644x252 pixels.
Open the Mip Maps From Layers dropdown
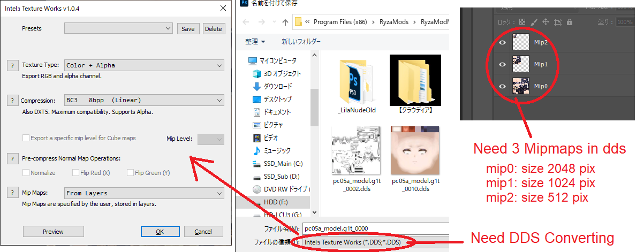(144, 193)
